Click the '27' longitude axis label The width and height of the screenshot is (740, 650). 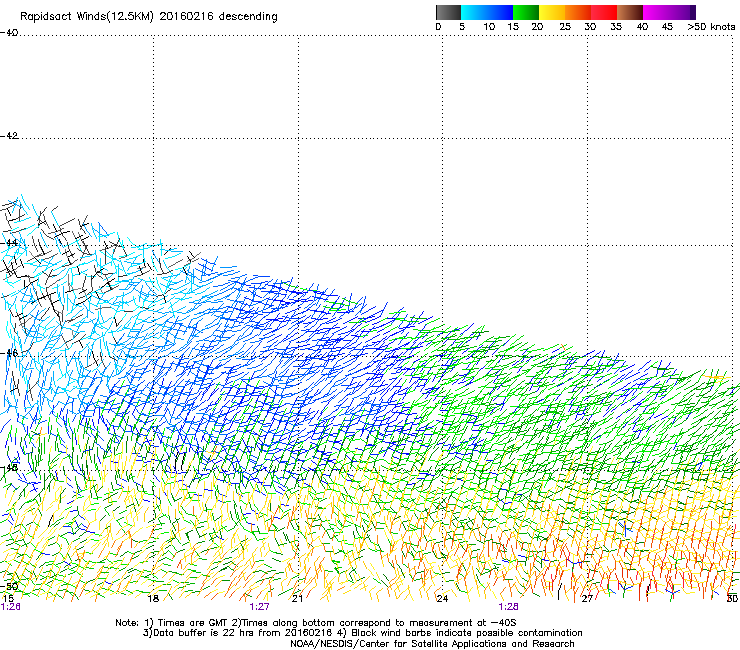coord(587,599)
